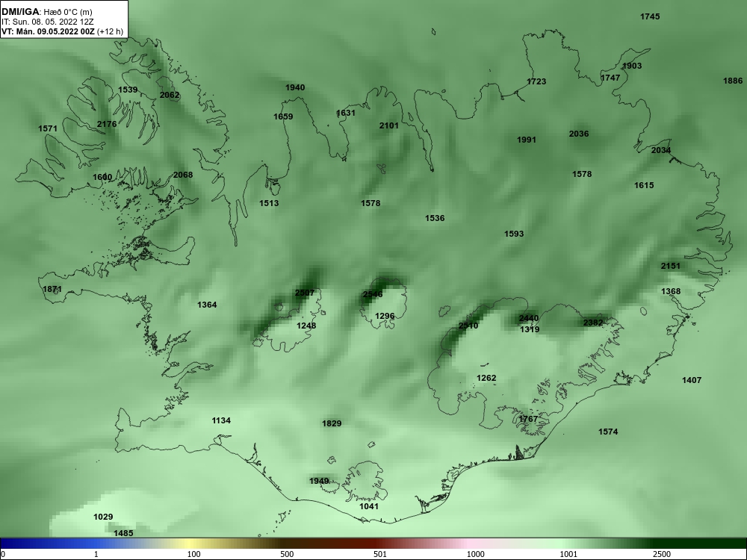This screenshot has width=747, height=560.
Task: Click the DMI/IGA title text
Action: 19,12
